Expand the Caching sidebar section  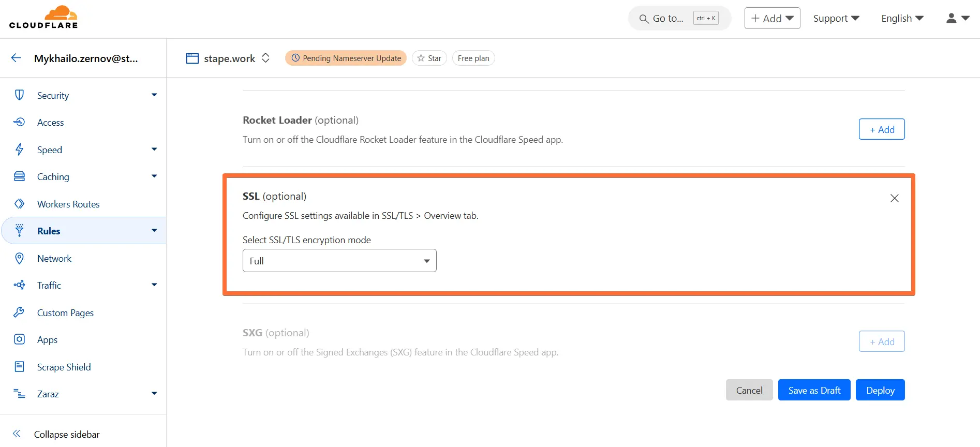click(154, 176)
